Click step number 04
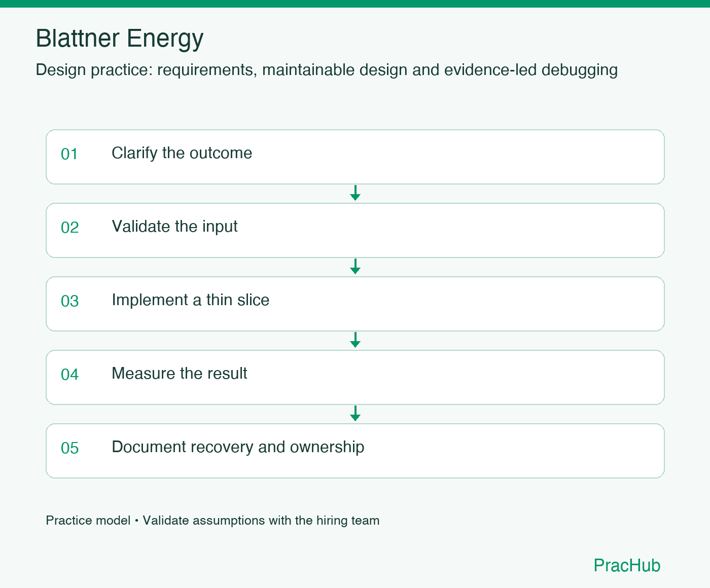The height and width of the screenshot is (588, 710). (x=69, y=375)
